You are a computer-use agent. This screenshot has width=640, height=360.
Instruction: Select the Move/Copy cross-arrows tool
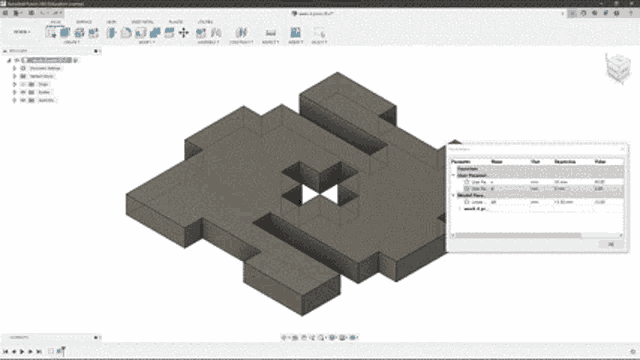tap(184, 33)
